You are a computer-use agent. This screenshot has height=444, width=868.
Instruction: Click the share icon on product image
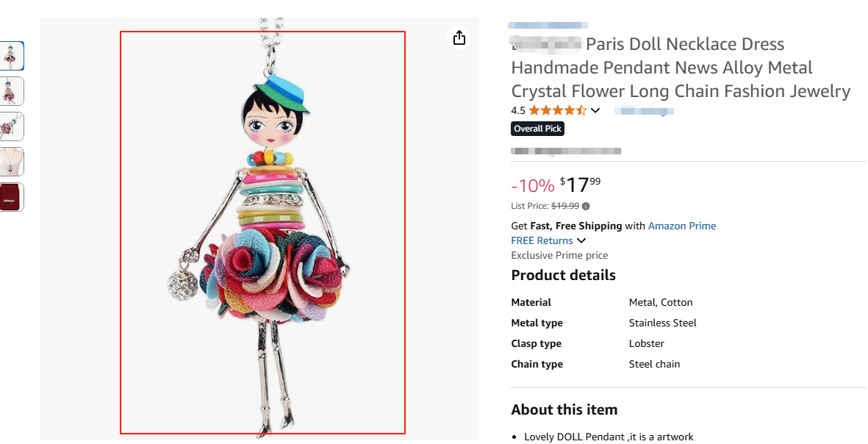[459, 37]
